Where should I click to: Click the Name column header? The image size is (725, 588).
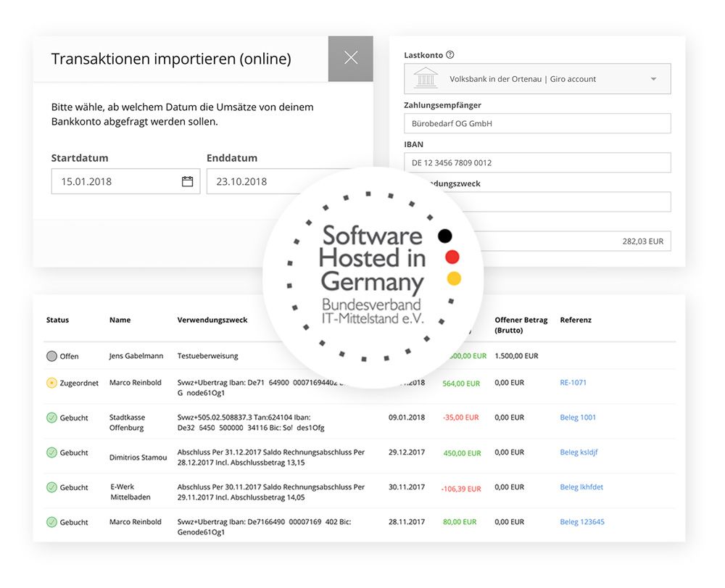120,320
